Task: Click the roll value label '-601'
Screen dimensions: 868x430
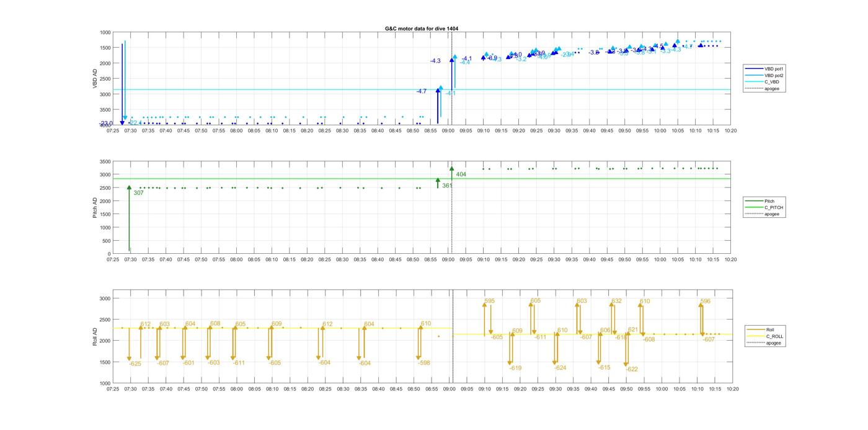Action: click(x=188, y=363)
